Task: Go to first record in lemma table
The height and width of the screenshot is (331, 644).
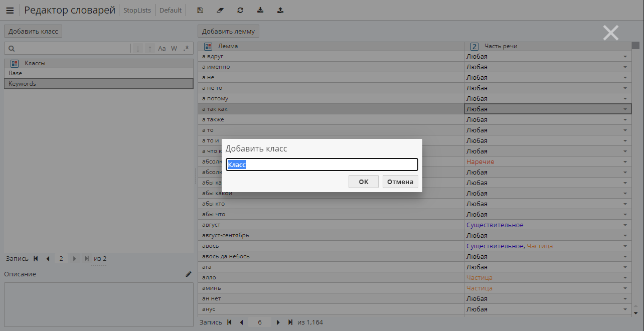Action: click(x=230, y=322)
